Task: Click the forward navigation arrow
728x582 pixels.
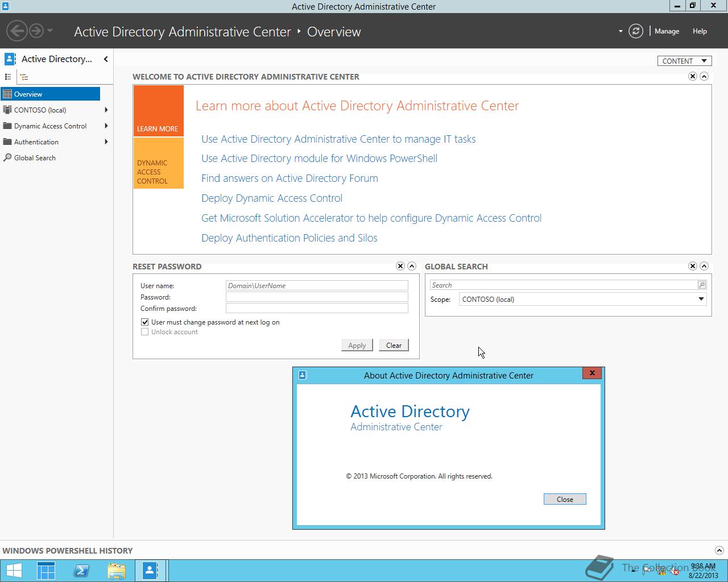Action: [36, 31]
